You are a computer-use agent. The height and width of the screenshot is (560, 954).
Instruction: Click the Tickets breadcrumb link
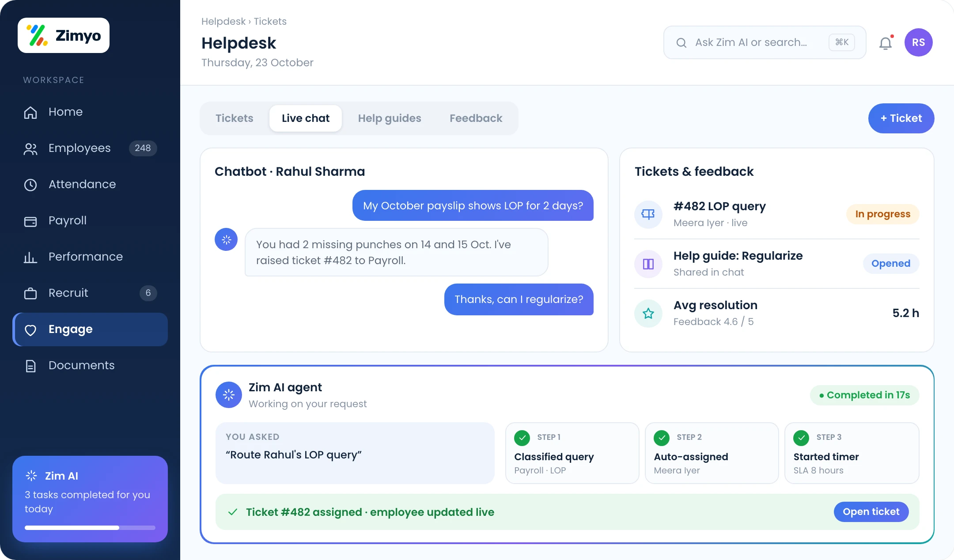(x=270, y=21)
